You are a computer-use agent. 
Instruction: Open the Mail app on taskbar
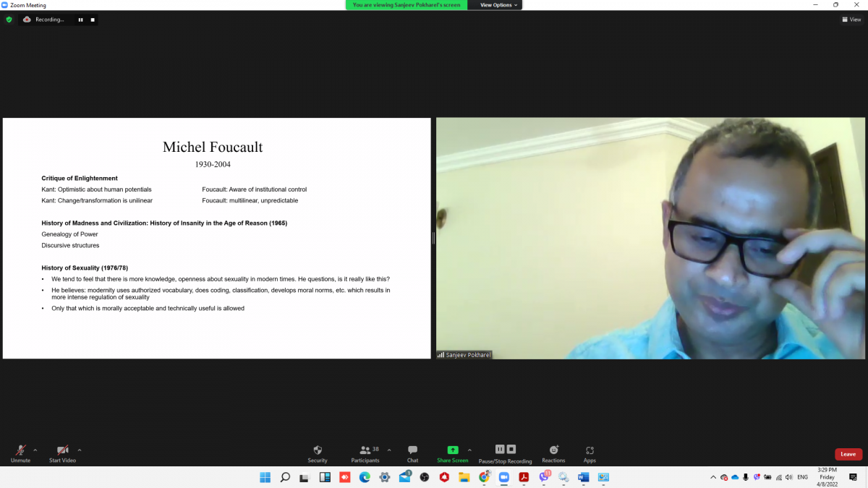[x=405, y=477]
